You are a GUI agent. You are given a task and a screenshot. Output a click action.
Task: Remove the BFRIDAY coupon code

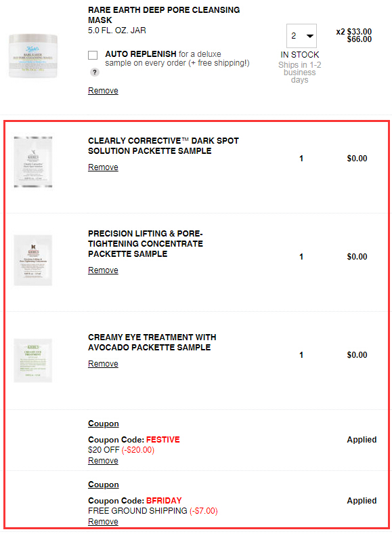pyautogui.click(x=103, y=521)
